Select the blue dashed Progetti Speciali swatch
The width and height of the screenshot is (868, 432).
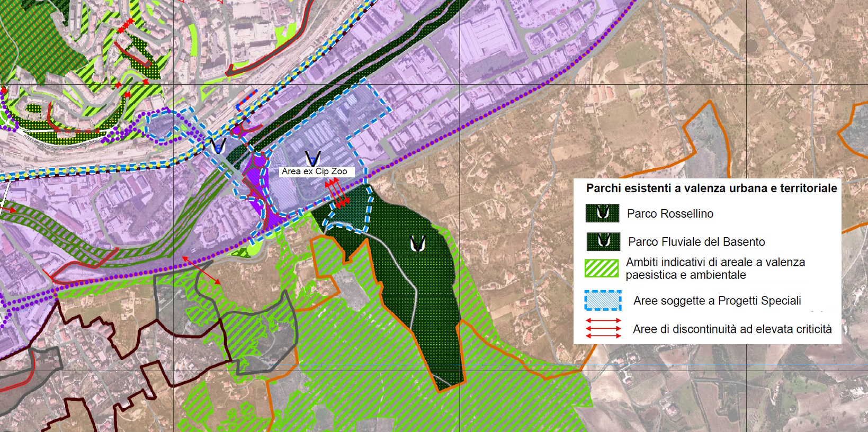point(603,300)
